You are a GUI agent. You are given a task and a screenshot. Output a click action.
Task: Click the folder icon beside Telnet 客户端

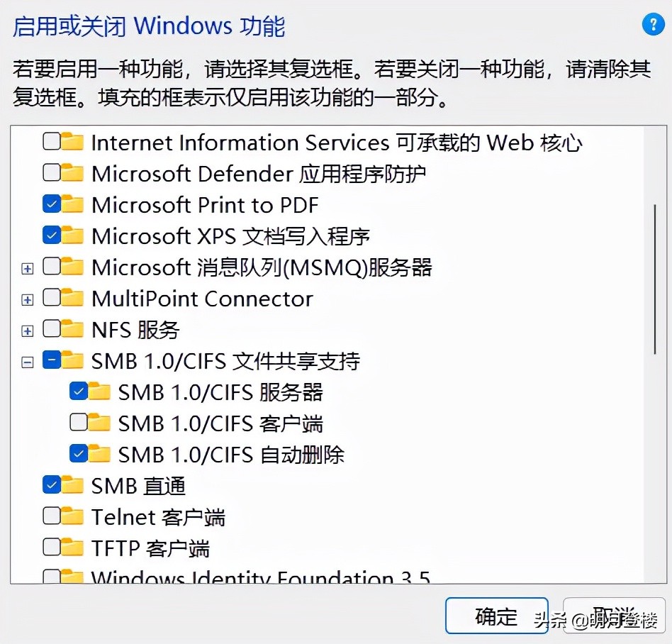tap(71, 516)
